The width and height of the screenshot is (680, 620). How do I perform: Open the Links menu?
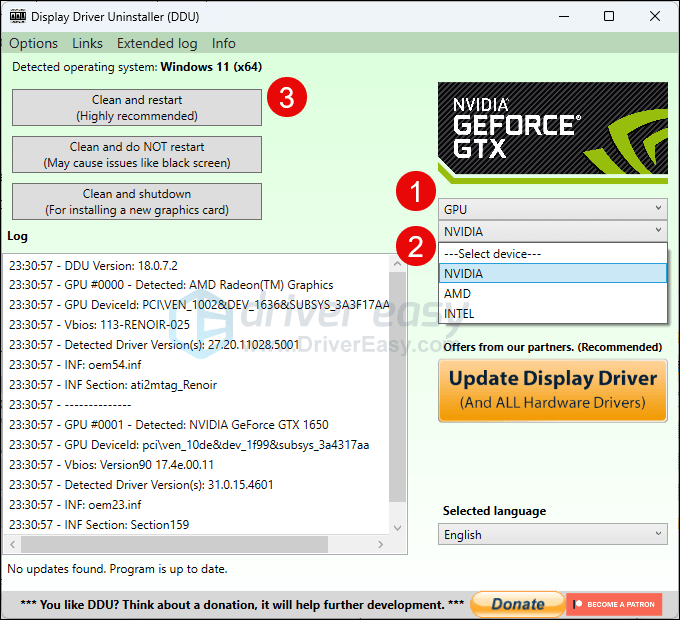[x=87, y=43]
